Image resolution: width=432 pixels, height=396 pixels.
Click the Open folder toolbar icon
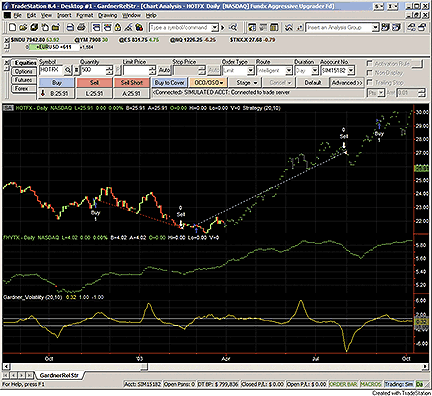point(23,27)
